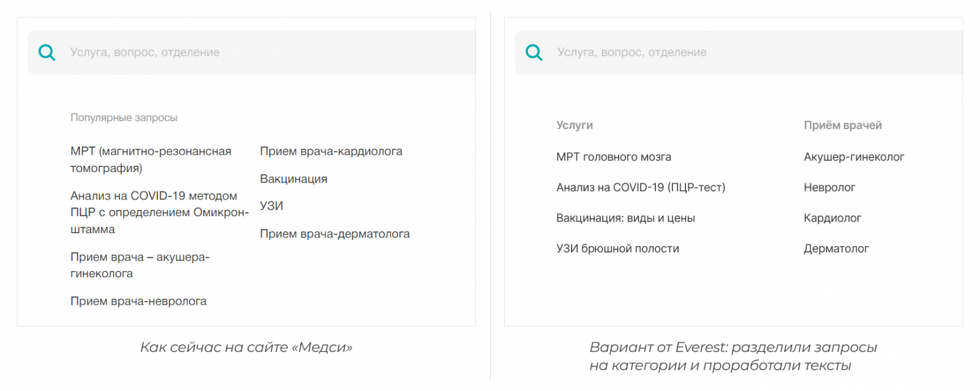Screen dimensions: 980x391
Task: Select the Вакцинация popular query
Action: point(293,179)
